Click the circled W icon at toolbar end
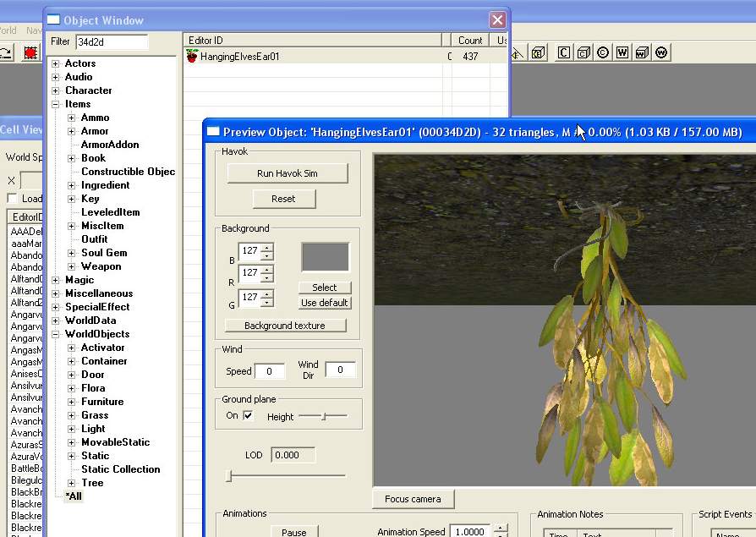Image resolution: width=756 pixels, height=537 pixels. pos(661,52)
